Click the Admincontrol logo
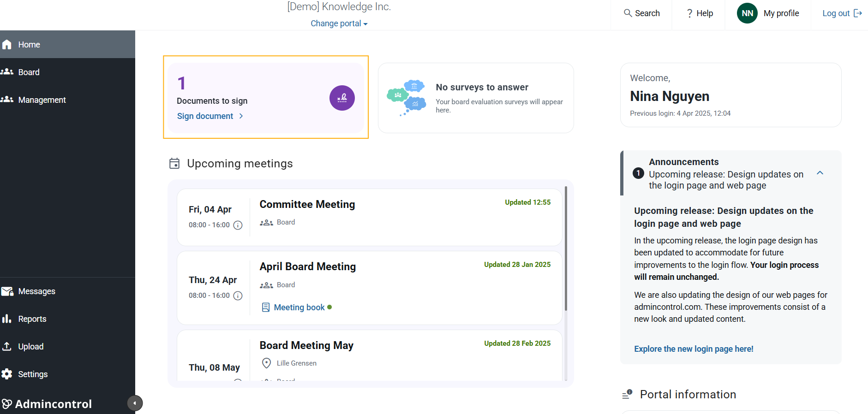The height and width of the screenshot is (414, 868). (x=47, y=404)
